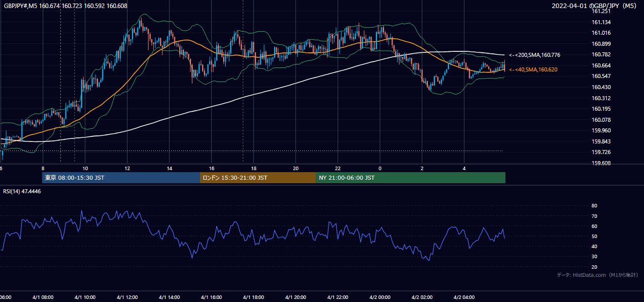Click price axis value 160.899
This screenshot has width=644, height=302.
[x=601, y=44]
